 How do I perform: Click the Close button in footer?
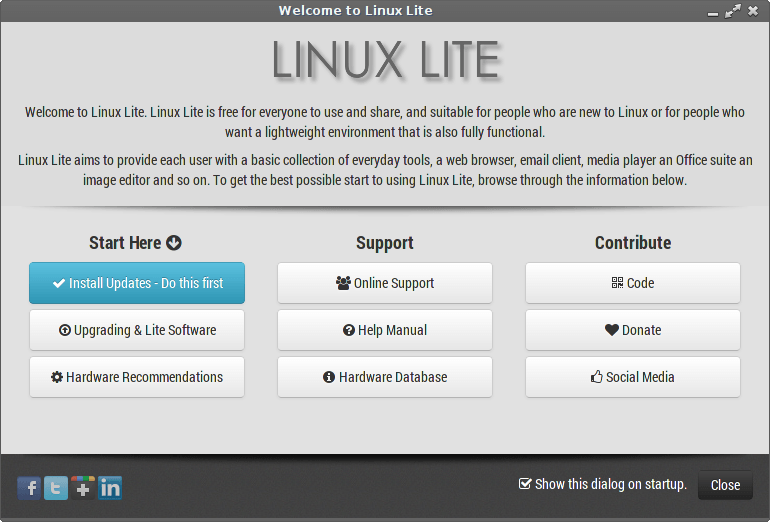pyautogui.click(x=725, y=485)
